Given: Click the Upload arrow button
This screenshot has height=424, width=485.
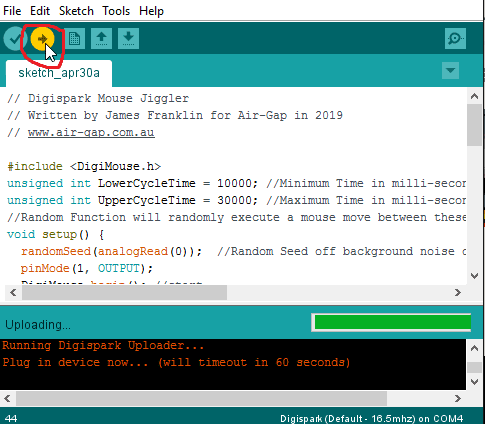Looking at the screenshot, I should click(x=43, y=39).
